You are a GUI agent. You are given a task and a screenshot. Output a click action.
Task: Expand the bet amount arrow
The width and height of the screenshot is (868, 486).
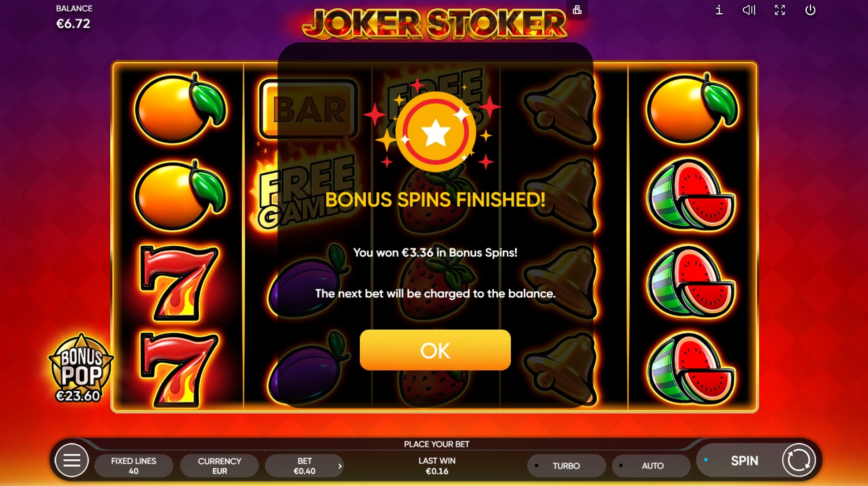tap(340, 466)
